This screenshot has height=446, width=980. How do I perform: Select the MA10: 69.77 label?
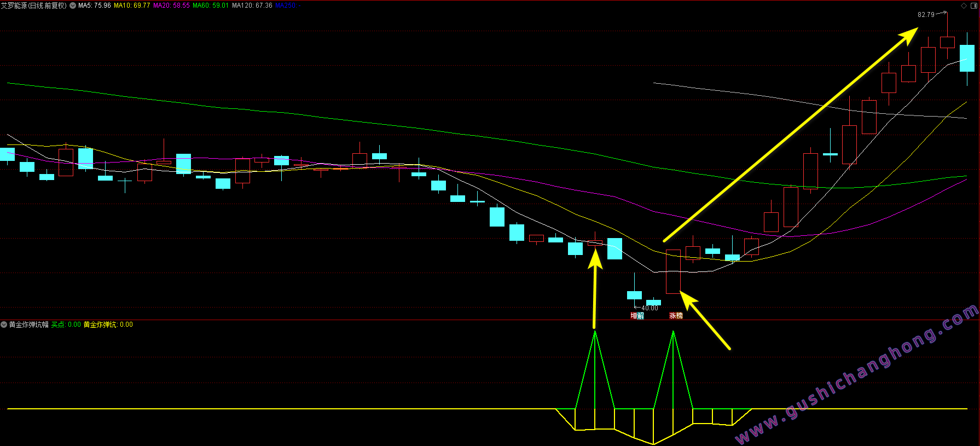(132, 5)
